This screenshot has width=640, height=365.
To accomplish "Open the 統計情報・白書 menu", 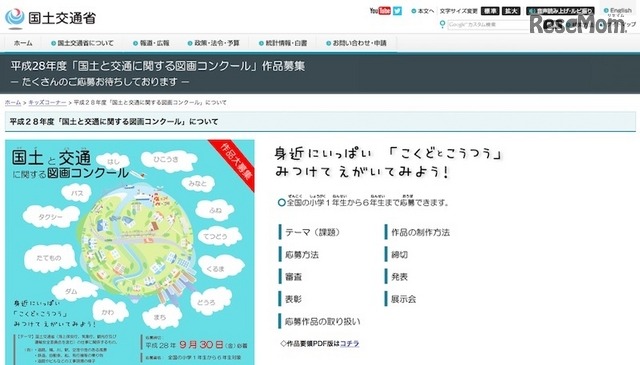I will click(283, 43).
